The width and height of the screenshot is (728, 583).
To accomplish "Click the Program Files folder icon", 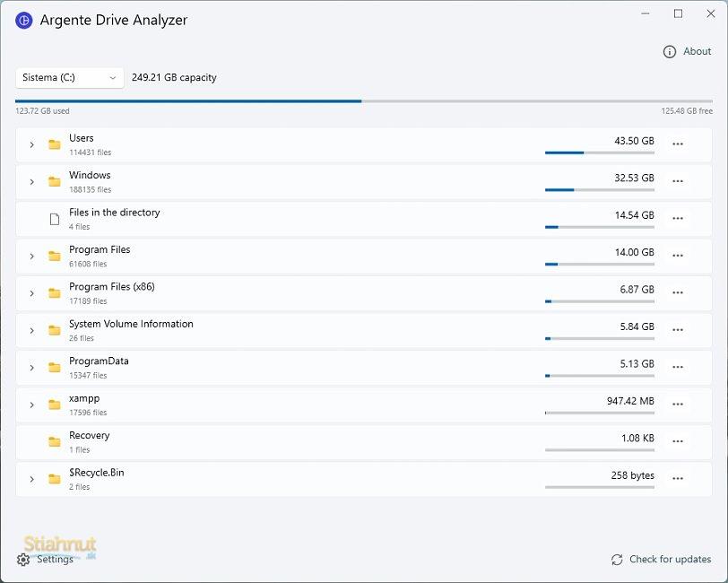I will tap(55, 256).
